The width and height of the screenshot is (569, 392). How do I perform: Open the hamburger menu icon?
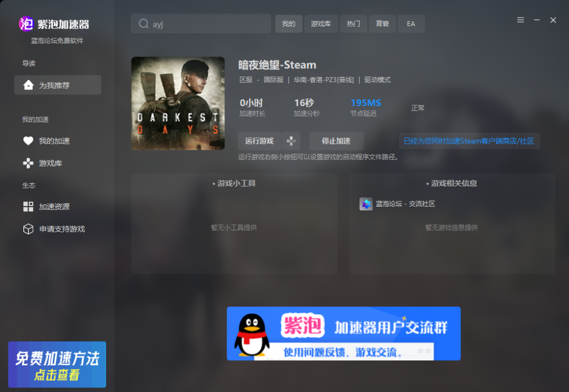click(x=520, y=20)
